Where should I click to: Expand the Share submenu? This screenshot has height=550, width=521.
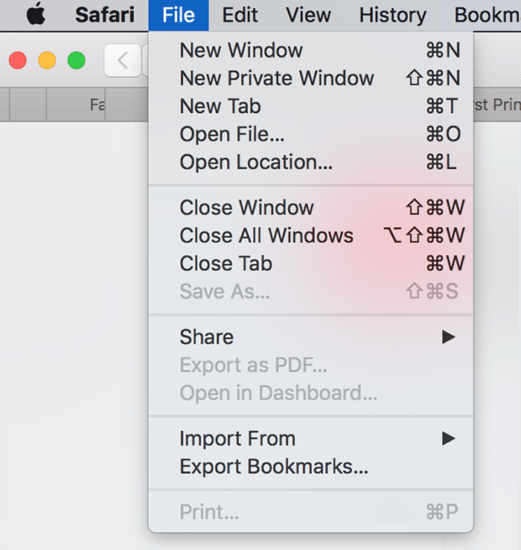(x=311, y=337)
